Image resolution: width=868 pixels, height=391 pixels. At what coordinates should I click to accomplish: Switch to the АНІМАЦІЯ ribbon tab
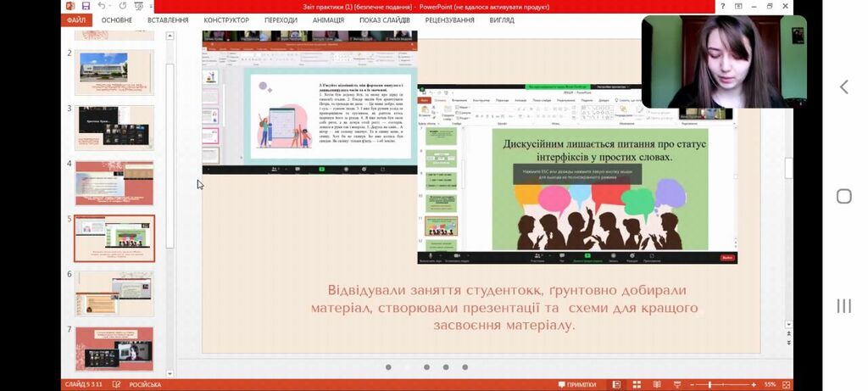pos(328,20)
